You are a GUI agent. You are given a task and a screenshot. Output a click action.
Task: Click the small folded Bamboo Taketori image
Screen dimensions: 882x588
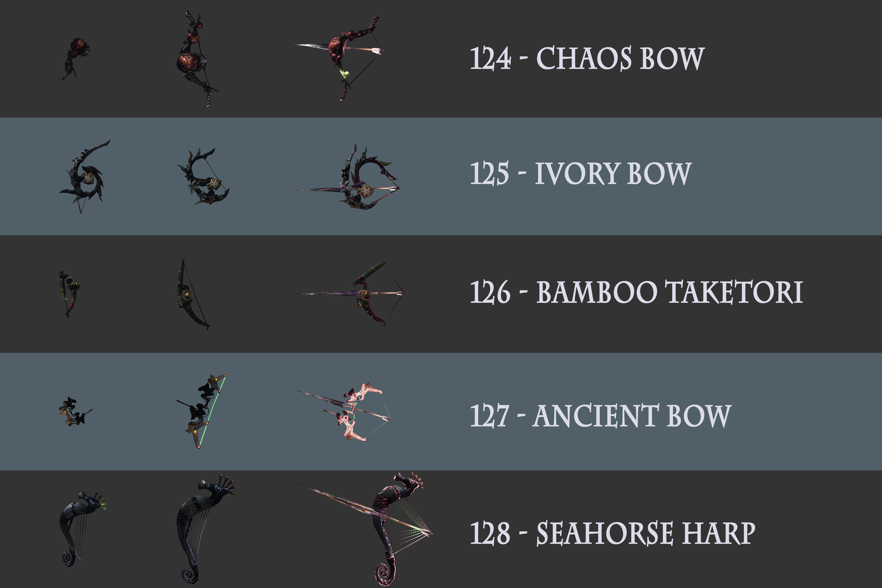[70, 294]
